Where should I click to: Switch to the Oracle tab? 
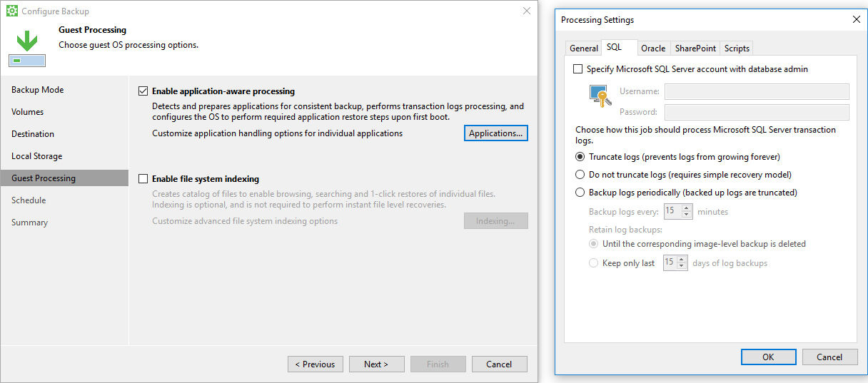(x=652, y=48)
